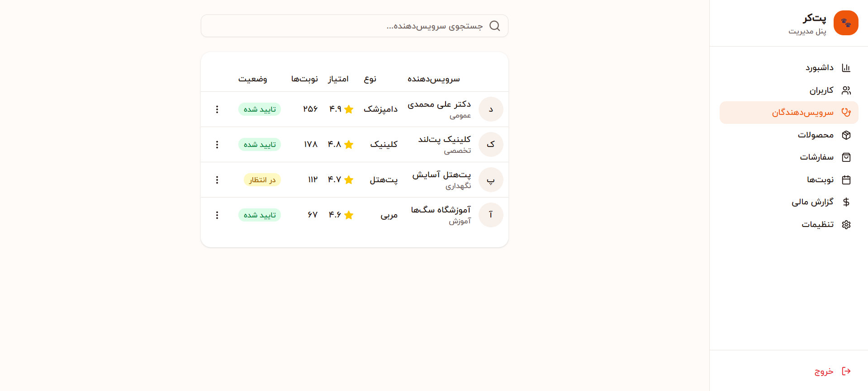Click the subtitle تخصصی under کلینیک پت‌لند
Image resolution: width=868 pixels, height=391 pixels.
click(x=457, y=151)
